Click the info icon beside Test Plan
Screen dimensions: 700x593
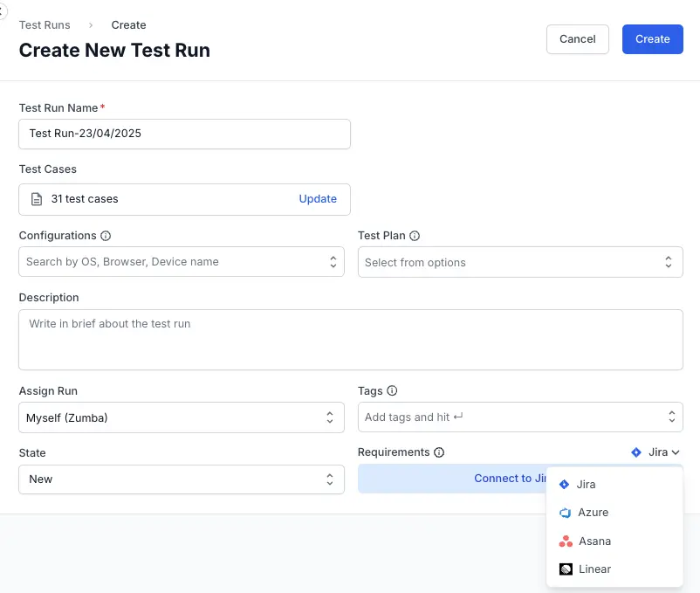click(x=415, y=236)
